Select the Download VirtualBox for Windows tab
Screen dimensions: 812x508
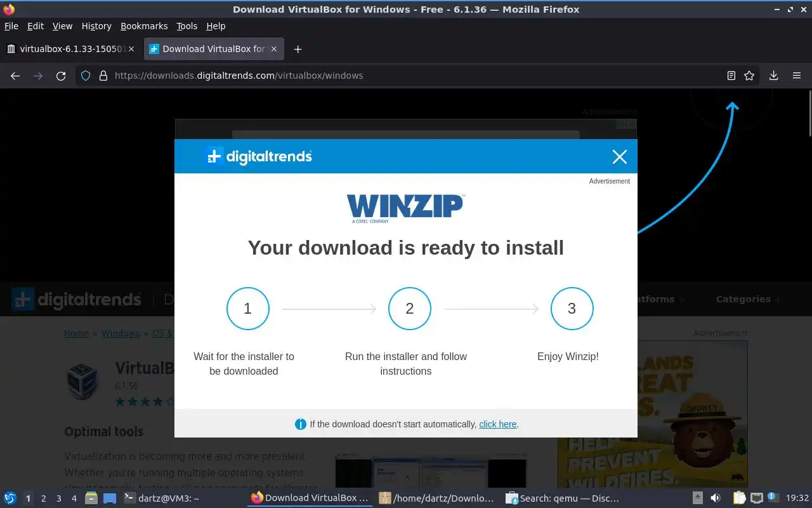[x=214, y=49]
